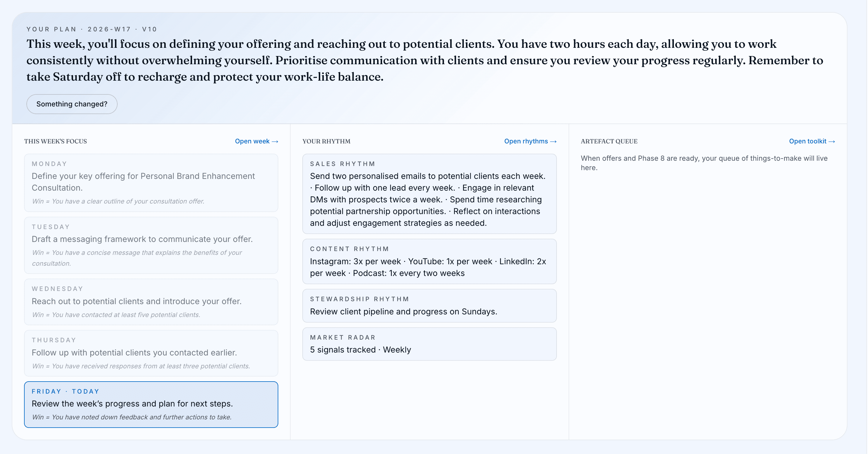Open toolkit link in Artefact Queue

click(x=812, y=141)
